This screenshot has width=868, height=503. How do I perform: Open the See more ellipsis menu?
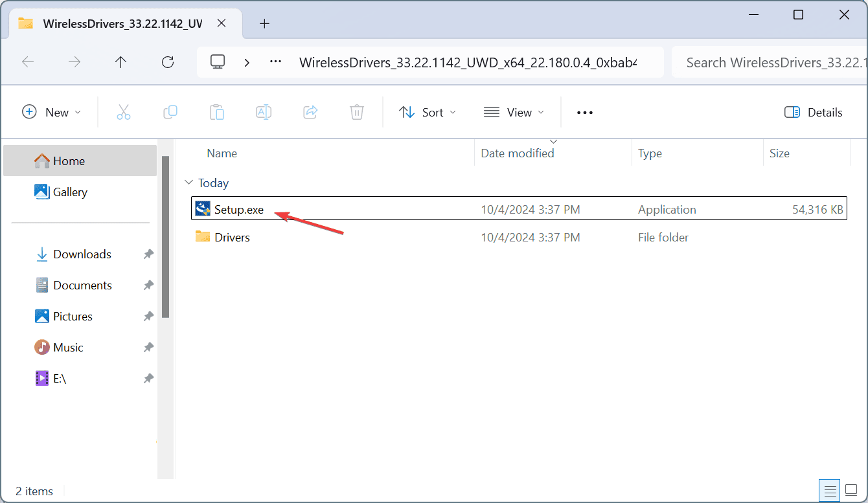pos(585,113)
